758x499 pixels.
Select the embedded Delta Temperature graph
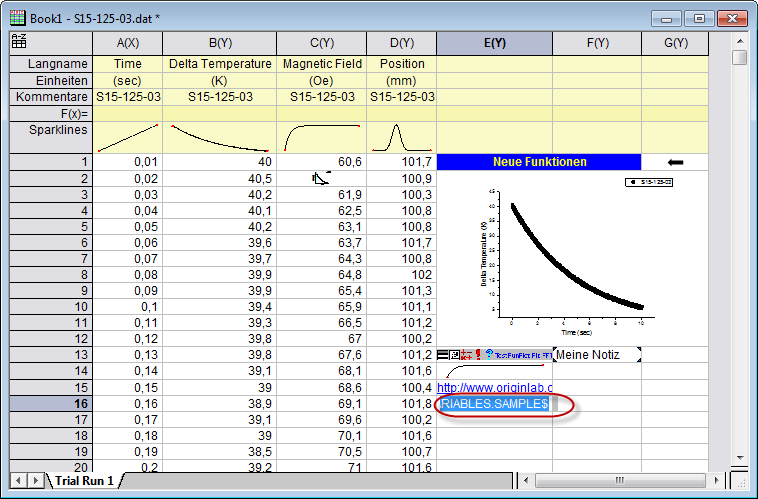[573, 258]
